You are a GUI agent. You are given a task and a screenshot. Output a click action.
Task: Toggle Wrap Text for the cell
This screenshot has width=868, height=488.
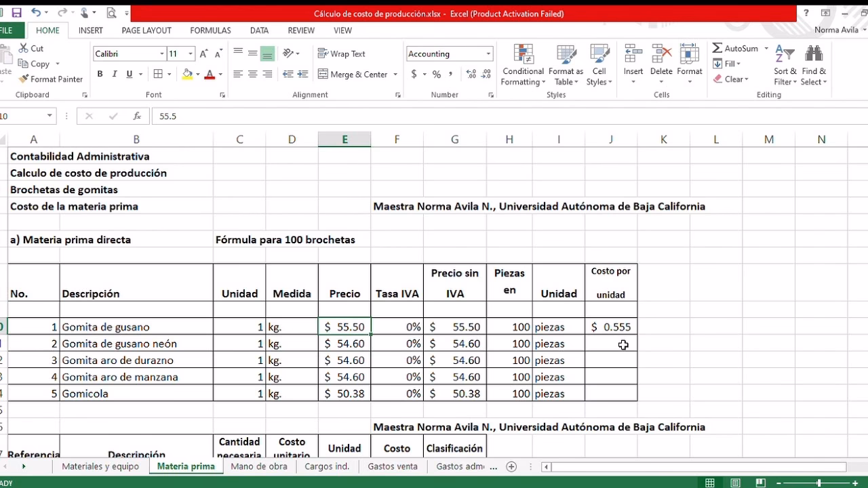coord(341,54)
